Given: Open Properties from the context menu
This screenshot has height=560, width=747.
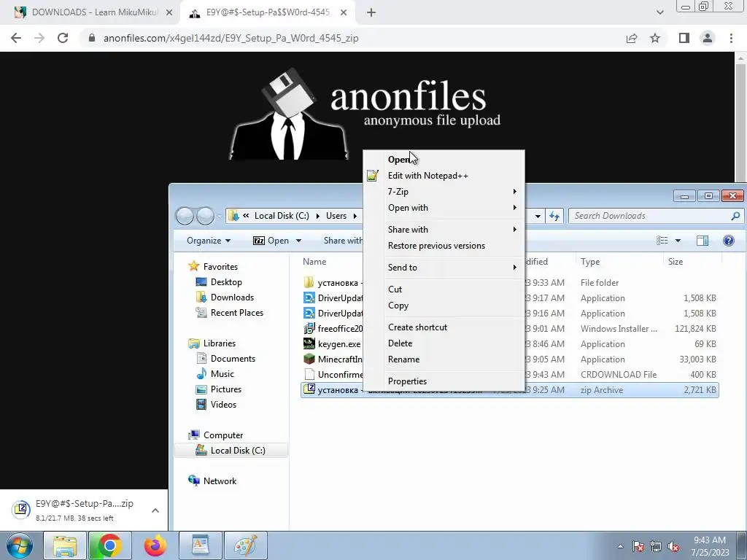Looking at the screenshot, I should click(x=444, y=381).
